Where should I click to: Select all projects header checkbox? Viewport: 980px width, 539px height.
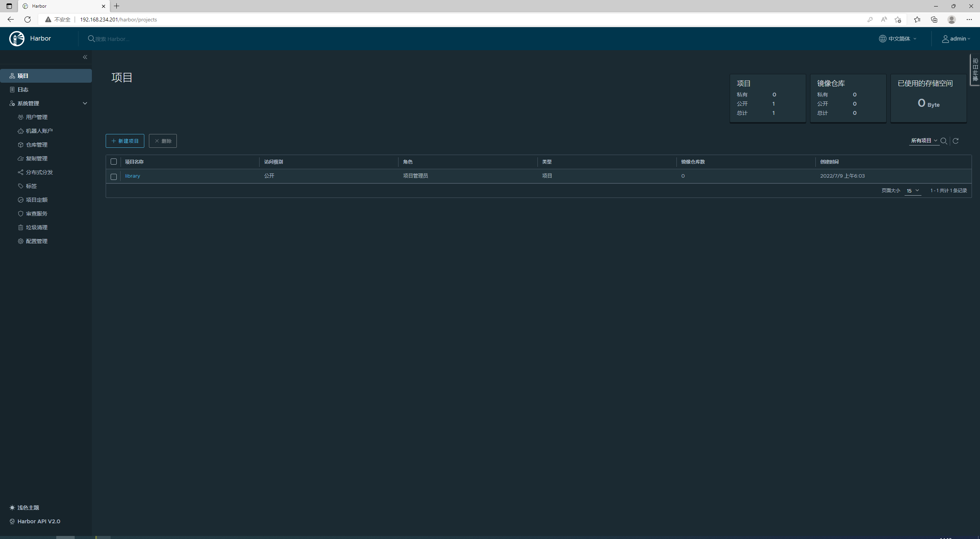click(114, 162)
